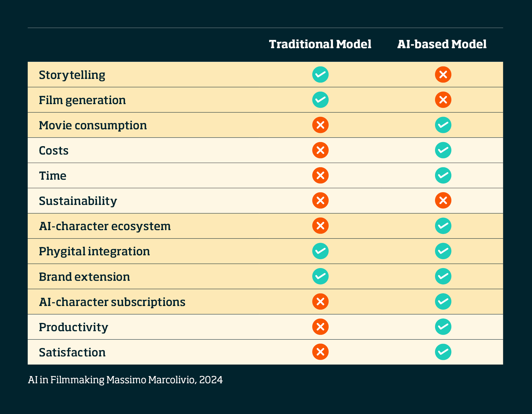Click Film generation's Traditional Model checkmark

(x=320, y=100)
